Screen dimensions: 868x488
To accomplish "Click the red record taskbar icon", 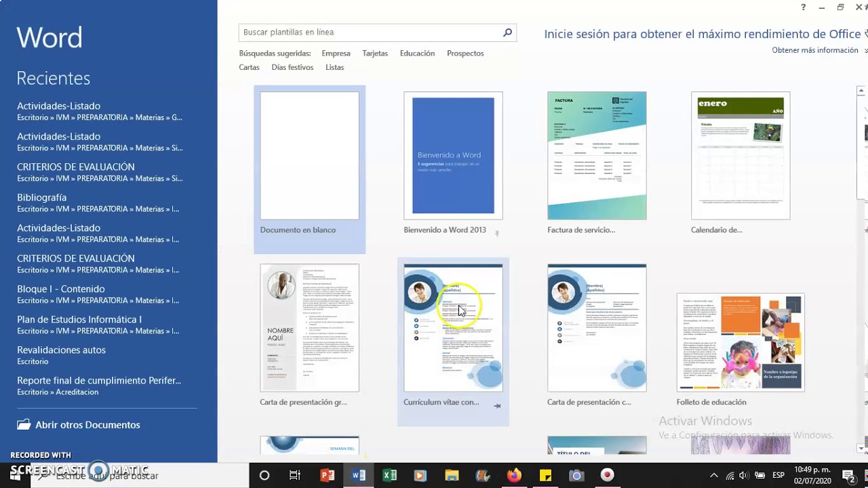I will tap(607, 475).
